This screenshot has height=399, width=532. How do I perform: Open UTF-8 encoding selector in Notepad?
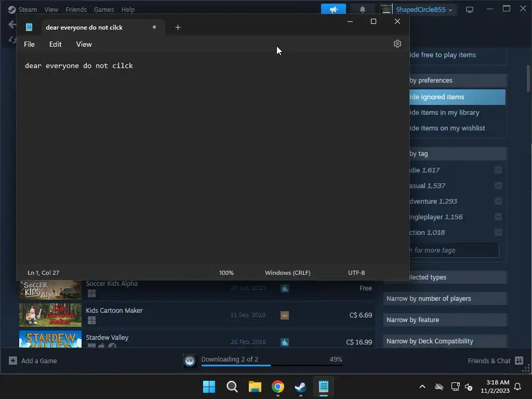pos(356,273)
